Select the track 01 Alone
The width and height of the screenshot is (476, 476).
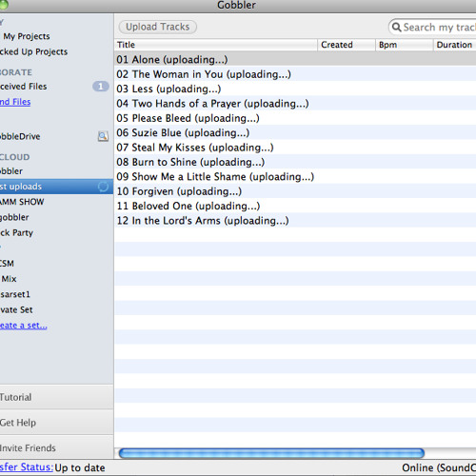point(295,59)
